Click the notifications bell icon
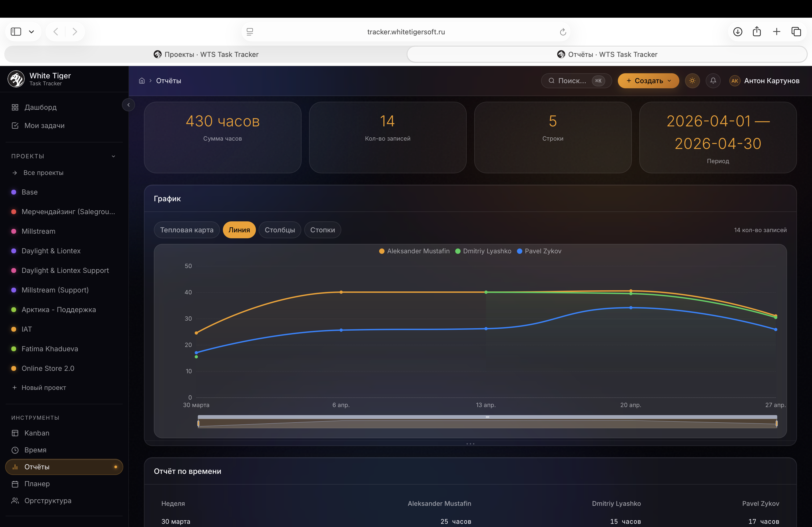Viewport: 812px width, 527px height. [713, 81]
